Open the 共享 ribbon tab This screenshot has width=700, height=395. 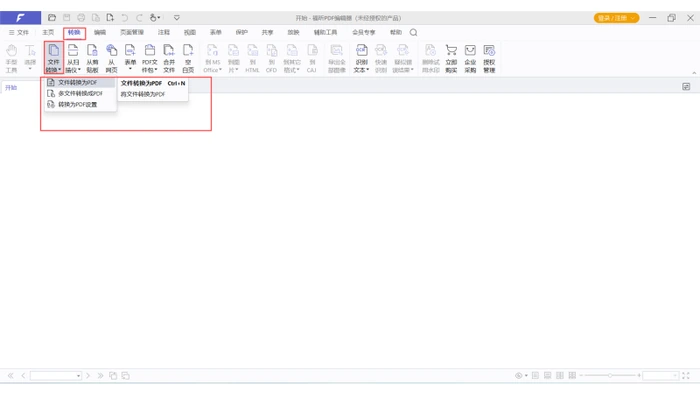click(267, 33)
